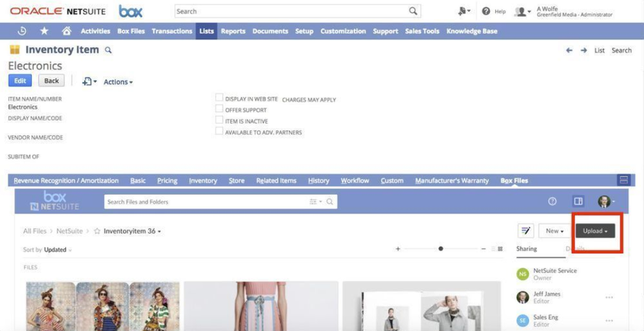Open the New dropdown in Box
The image size is (644, 331).
click(x=554, y=231)
